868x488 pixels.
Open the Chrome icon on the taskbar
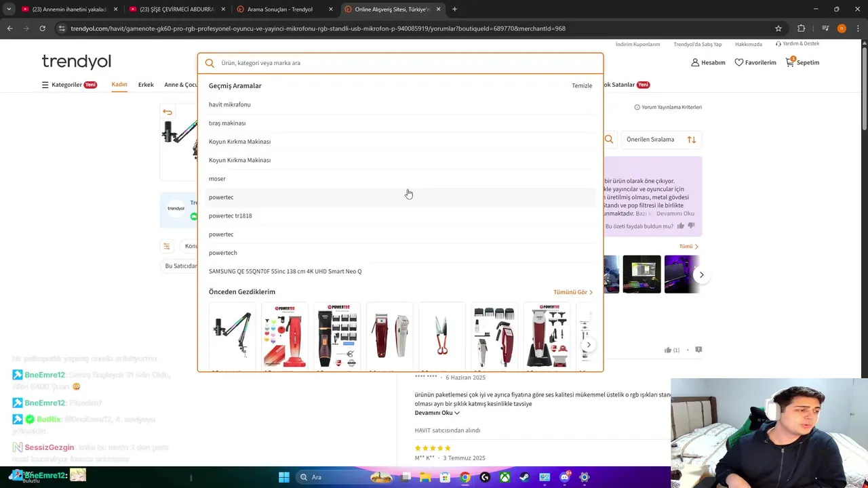pyautogui.click(x=465, y=477)
